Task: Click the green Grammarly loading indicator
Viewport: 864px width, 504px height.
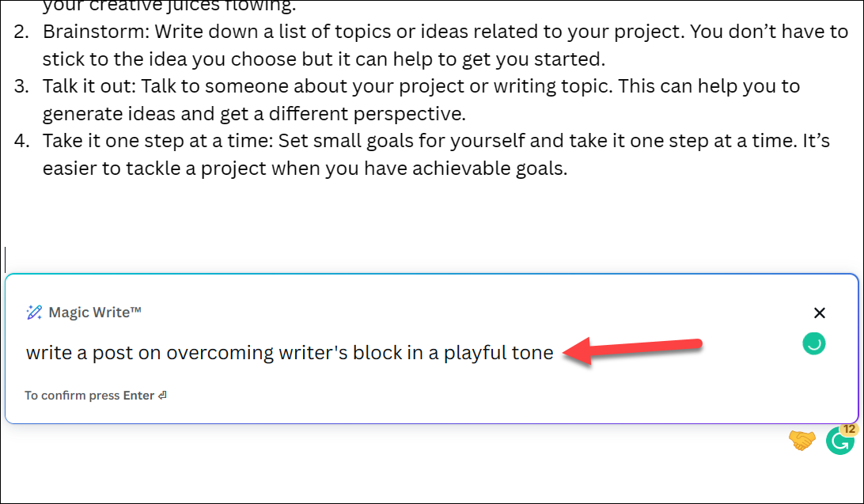Action: coord(814,343)
